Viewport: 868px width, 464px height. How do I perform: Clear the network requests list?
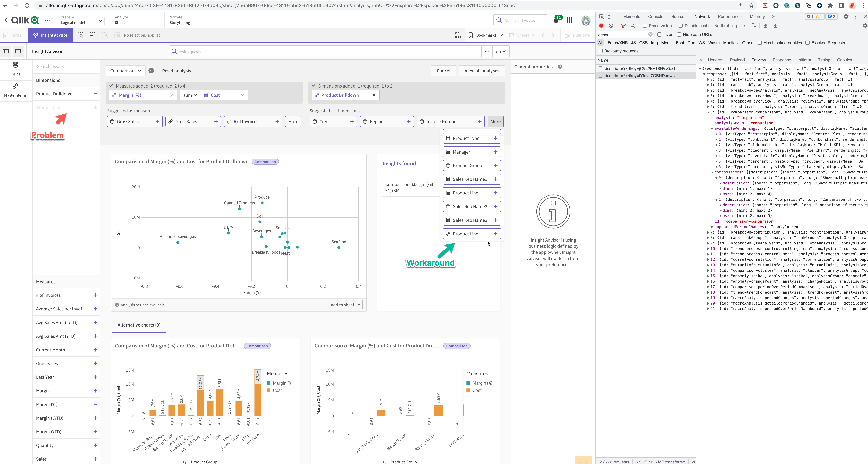click(x=611, y=26)
